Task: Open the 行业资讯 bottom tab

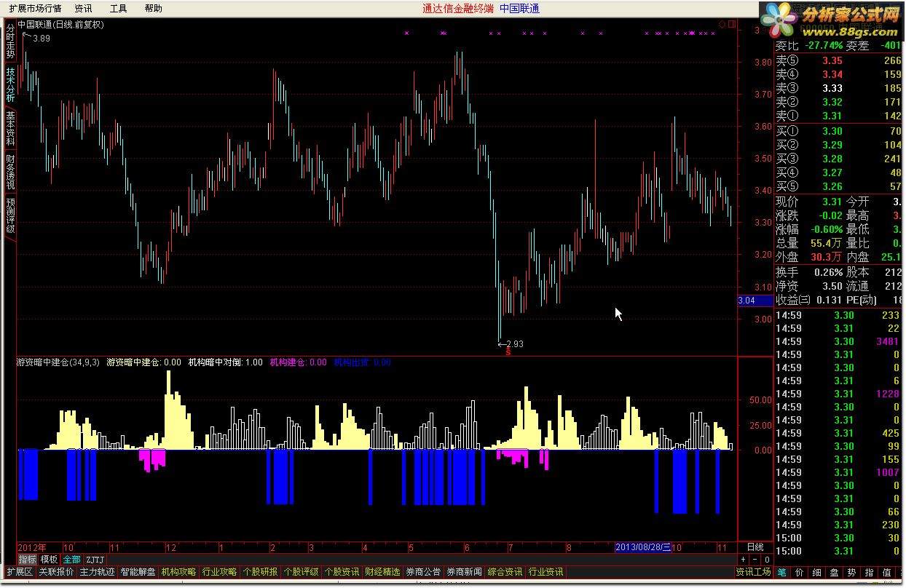Action: pyautogui.click(x=545, y=573)
